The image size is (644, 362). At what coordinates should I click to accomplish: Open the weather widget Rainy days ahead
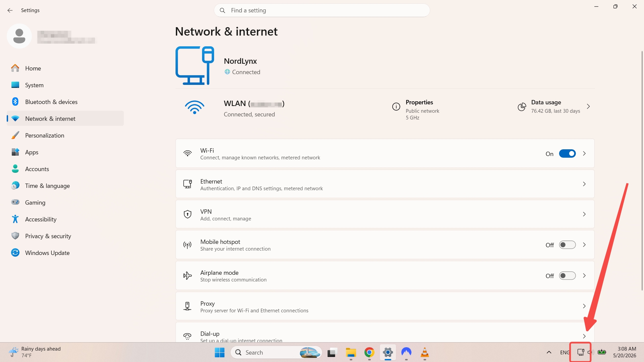35,352
